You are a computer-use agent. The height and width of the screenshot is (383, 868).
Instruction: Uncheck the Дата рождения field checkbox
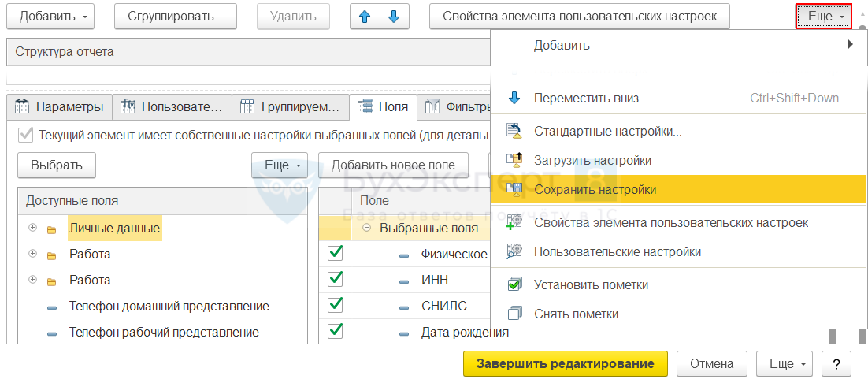point(336,331)
